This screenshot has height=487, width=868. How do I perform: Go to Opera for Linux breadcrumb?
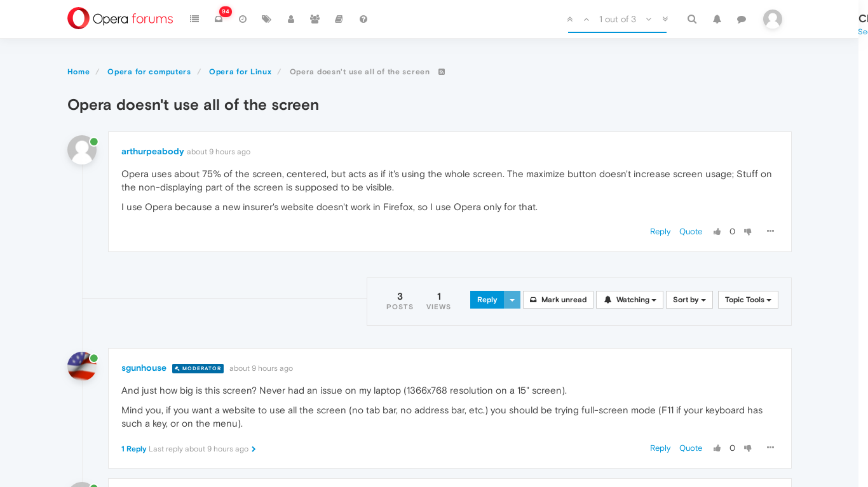click(240, 72)
